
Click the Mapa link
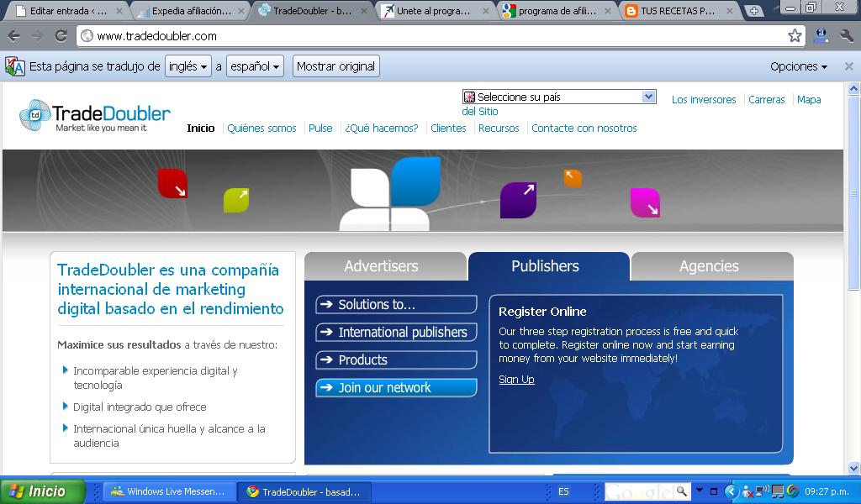point(809,100)
